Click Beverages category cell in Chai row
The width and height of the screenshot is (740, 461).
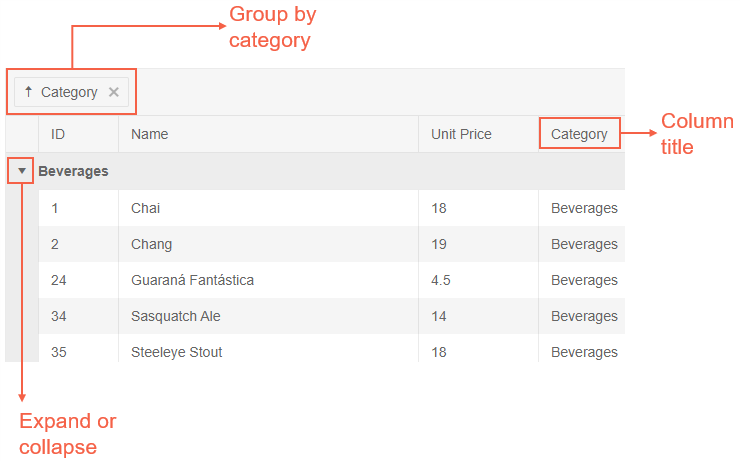[584, 208]
